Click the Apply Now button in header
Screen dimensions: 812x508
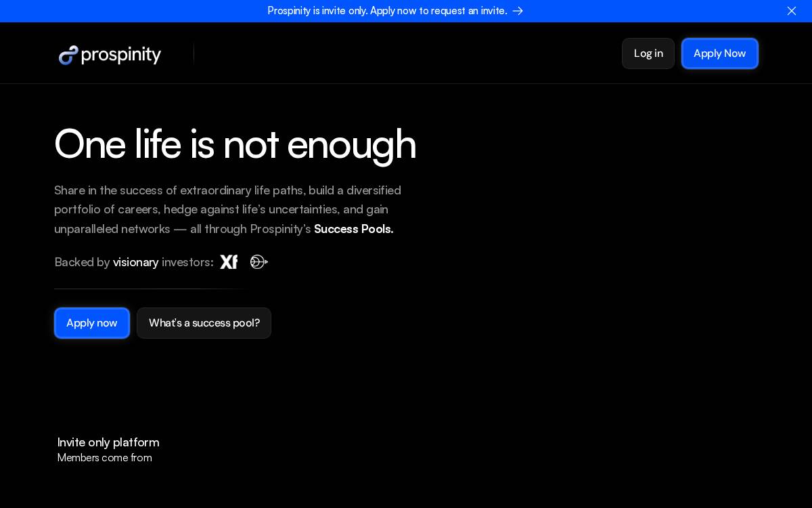point(719,54)
